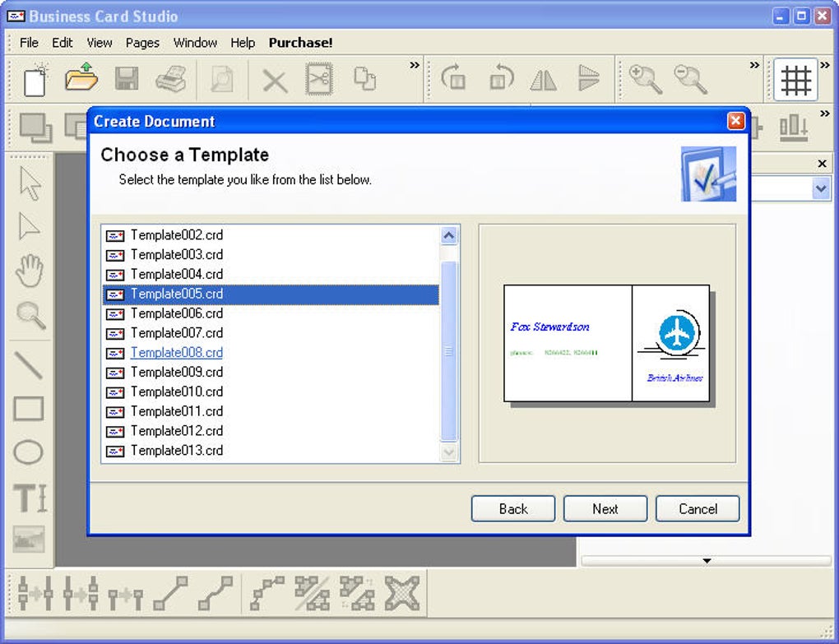Expand the grid toolbar overflow chevron
Screen dimensions: 839x644
tap(825, 65)
